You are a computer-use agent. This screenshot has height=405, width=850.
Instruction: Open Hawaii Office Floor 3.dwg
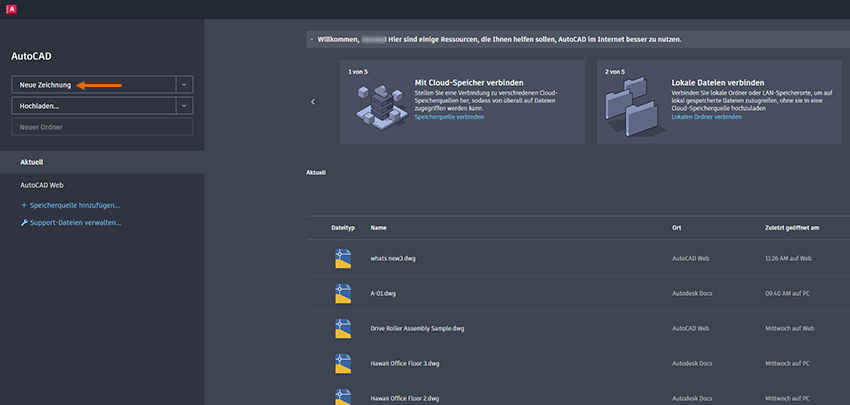(405, 363)
